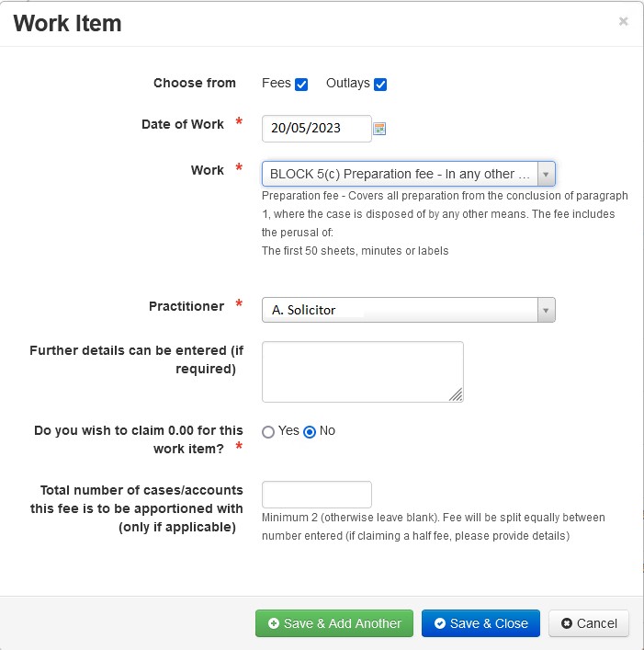This screenshot has width=644, height=650.
Task: Expand the Practitioner dropdown arrow
Action: tap(546, 310)
